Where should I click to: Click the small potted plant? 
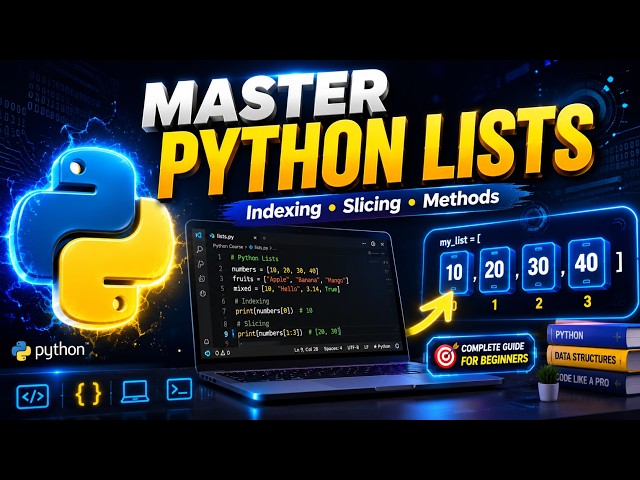pyautogui.click(x=548, y=382)
